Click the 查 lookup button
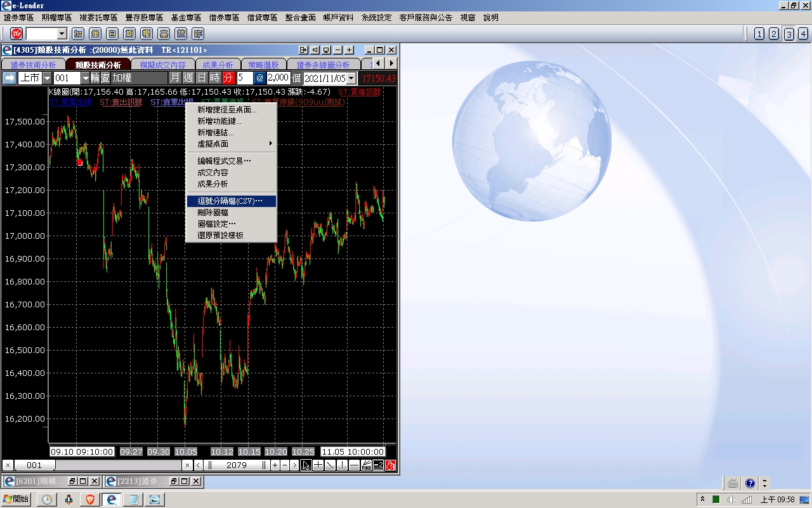This screenshot has width=812, height=508. tap(106, 78)
